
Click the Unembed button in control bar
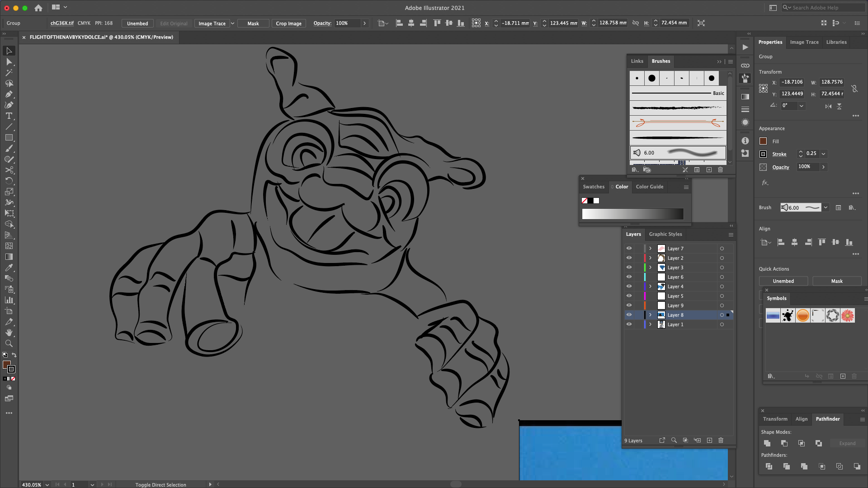click(x=137, y=23)
